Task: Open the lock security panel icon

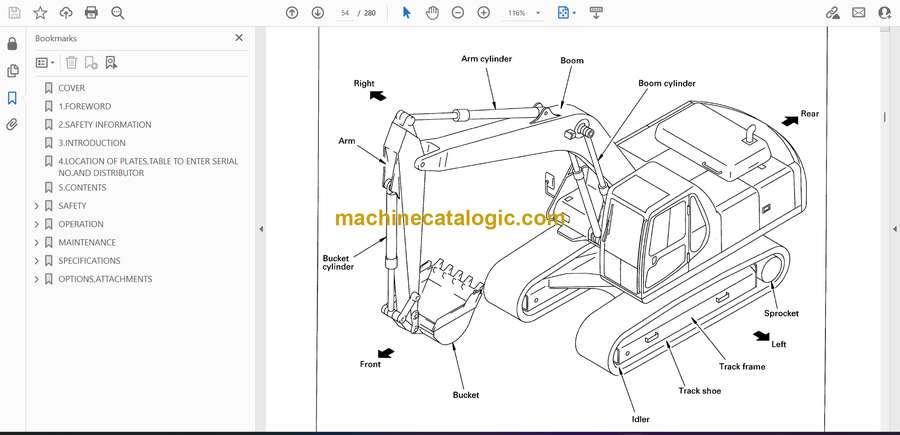Action: (x=12, y=44)
